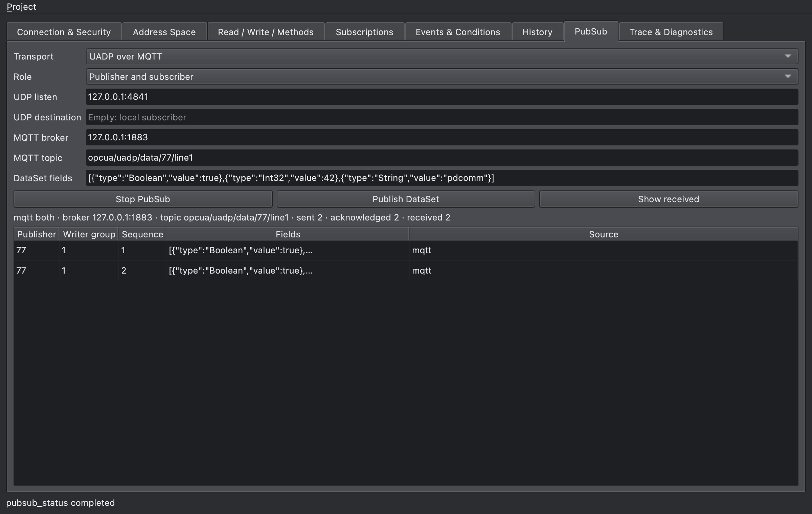Click the Sequence column header

tap(142, 234)
